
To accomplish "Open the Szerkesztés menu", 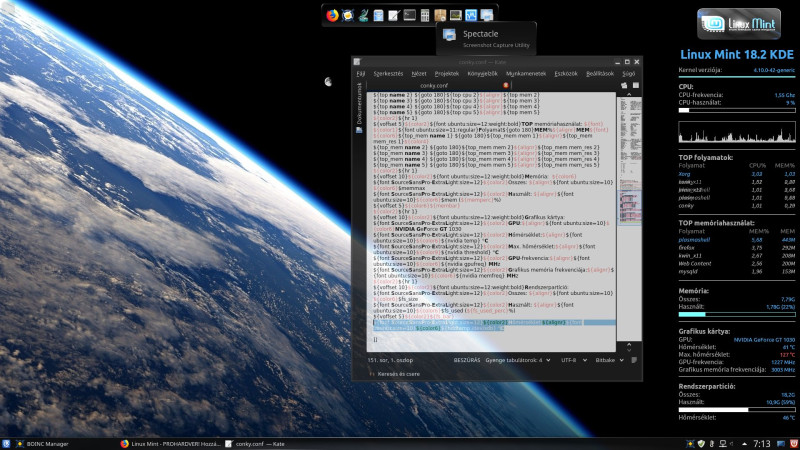I will [x=388, y=73].
